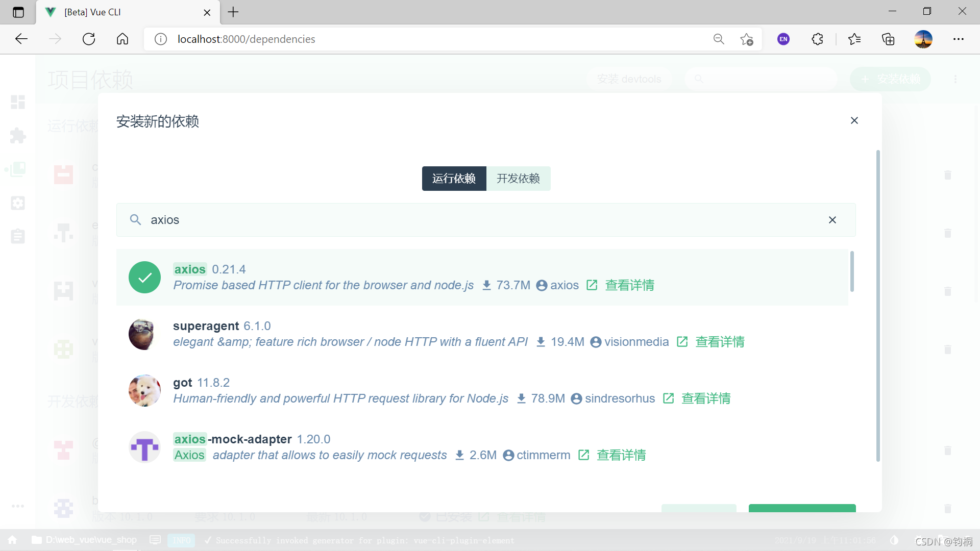This screenshot has height=551, width=980.
Task: Open browser settings ellipsis menu
Action: click(x=958, y=39)
